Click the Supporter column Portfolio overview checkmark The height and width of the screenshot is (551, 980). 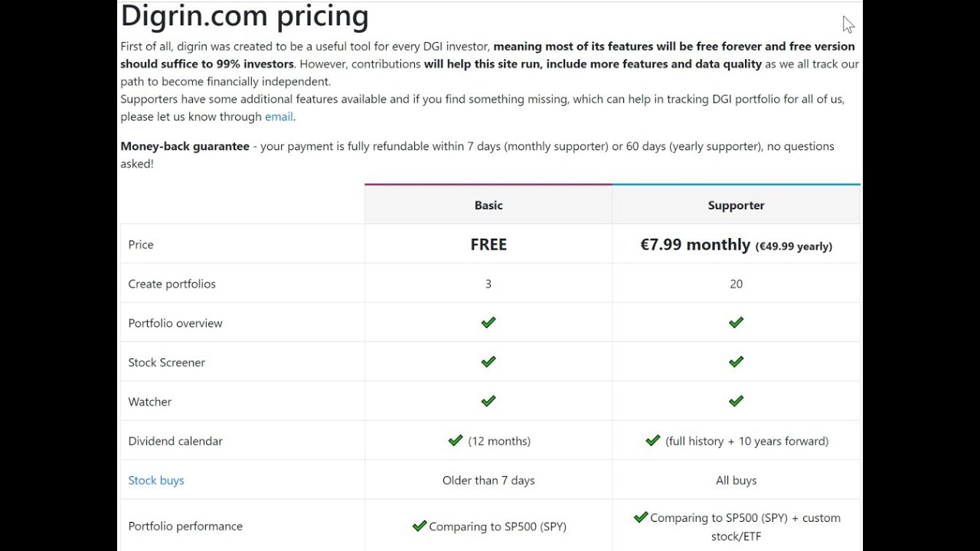click(x=737, y=323)
